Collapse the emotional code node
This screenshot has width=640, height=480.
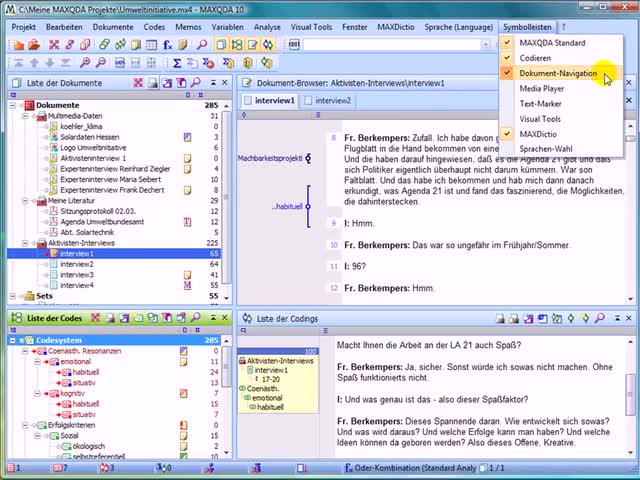click(x=37, y=362)
